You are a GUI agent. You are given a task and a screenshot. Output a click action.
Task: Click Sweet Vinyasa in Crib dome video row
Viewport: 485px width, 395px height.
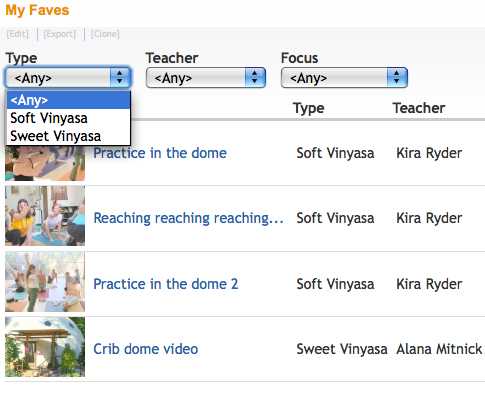click(x=342, y=349)
